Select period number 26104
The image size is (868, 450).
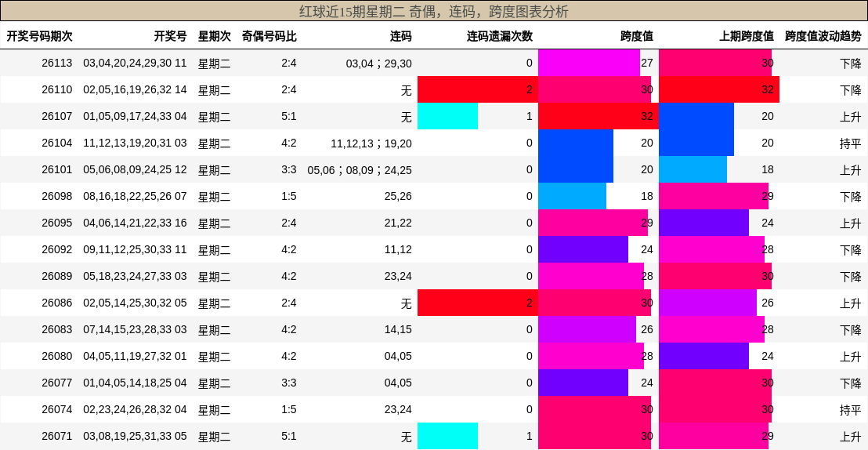coord(57,143)
